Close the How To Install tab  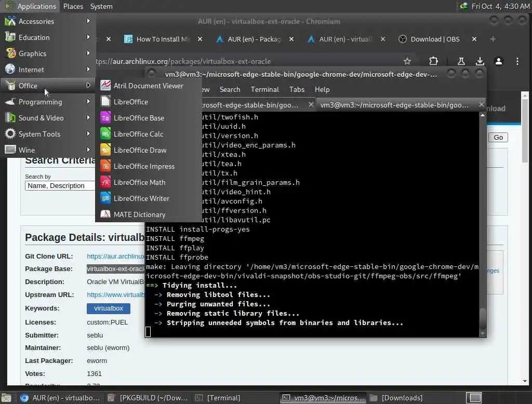(200, 39)
